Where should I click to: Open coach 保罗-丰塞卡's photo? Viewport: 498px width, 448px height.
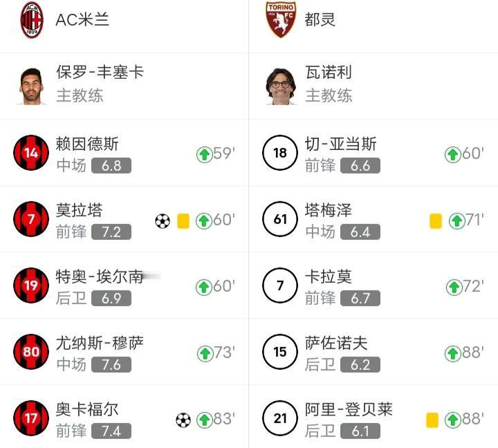tap(31, 86)
